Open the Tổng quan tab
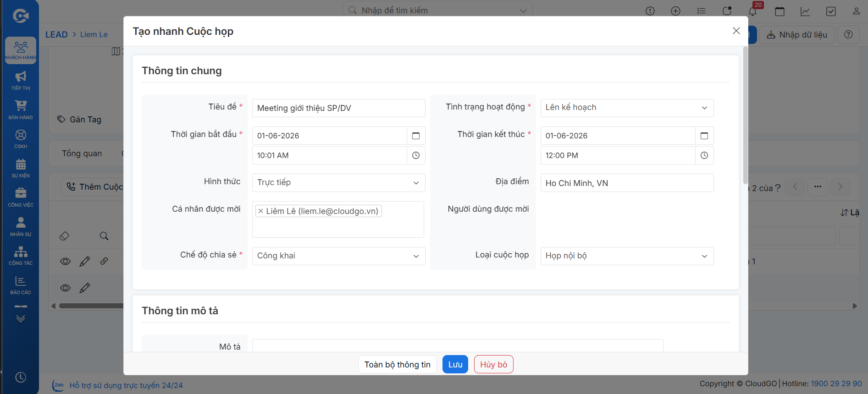The height and width of the screenshot is (394, 868). [82, 153]
